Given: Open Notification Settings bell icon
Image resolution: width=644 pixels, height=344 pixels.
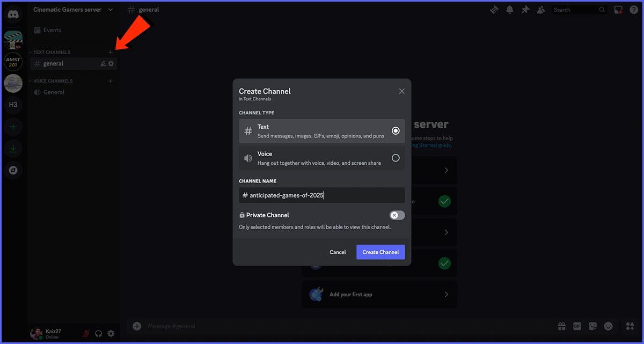Looking at the screenshot, I should pyautogui.click(x=510, y=10).
